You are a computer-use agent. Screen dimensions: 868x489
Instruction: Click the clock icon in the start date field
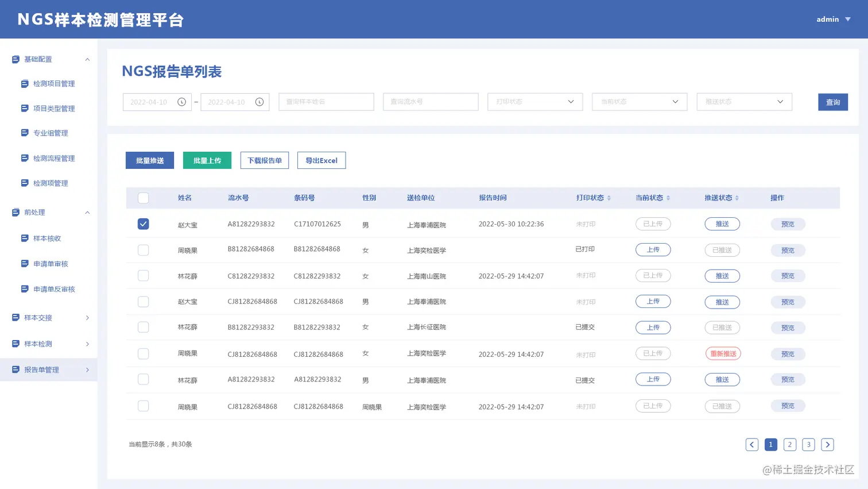coord(181,102)
